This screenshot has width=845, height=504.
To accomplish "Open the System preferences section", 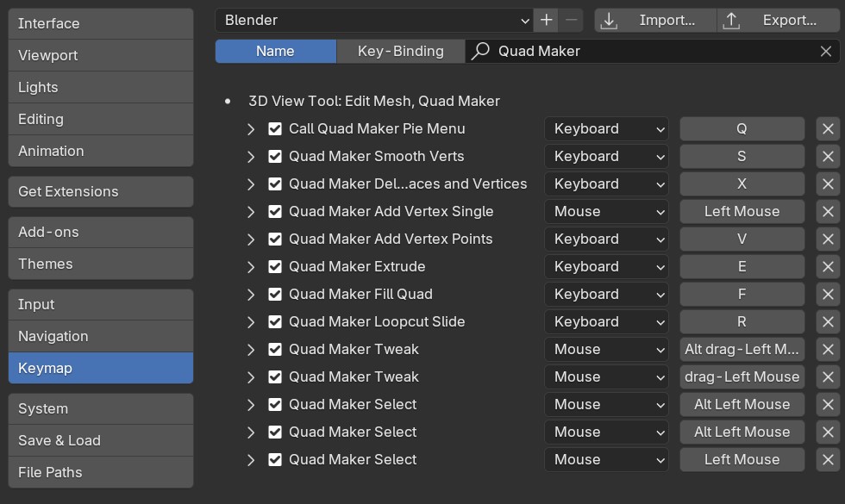I will coord(101,408).
